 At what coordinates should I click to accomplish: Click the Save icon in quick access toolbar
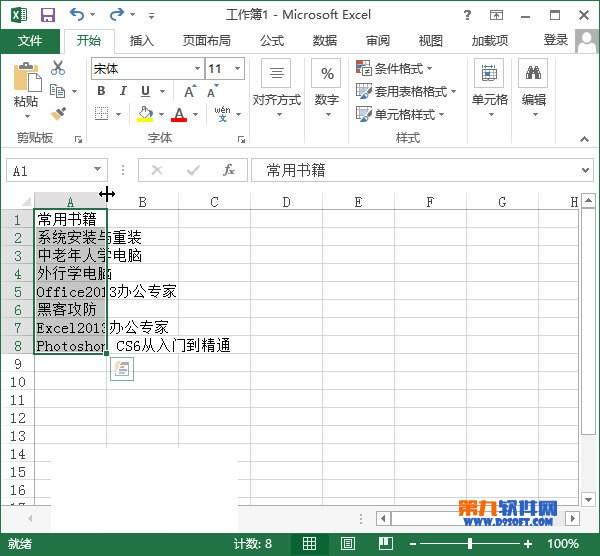pos(47,15)
